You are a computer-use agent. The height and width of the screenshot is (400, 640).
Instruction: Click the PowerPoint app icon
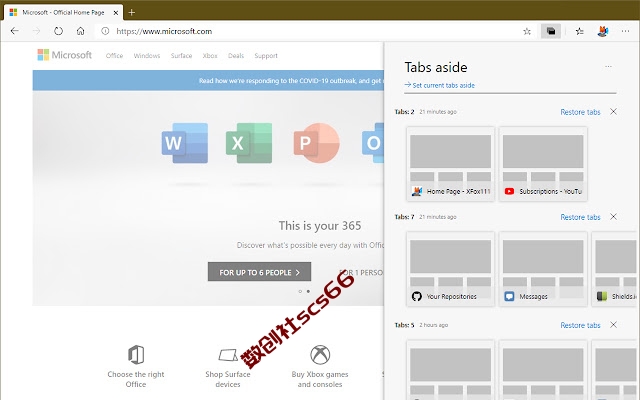click(316, 143)
